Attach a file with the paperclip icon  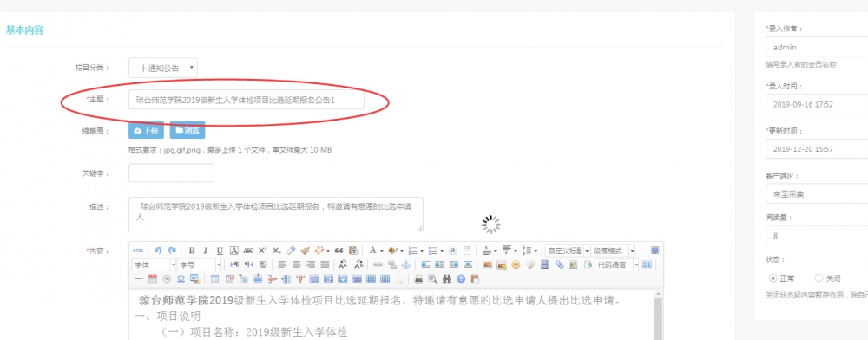click(560, 265)
